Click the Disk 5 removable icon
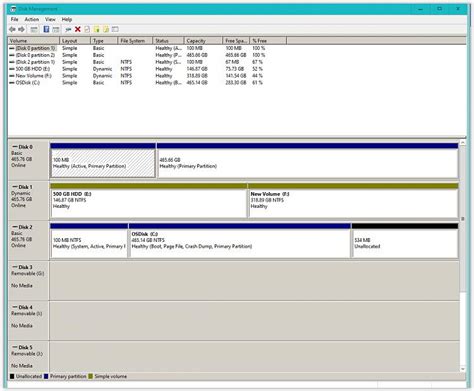474x391 pixels. (x=15, y=347)
